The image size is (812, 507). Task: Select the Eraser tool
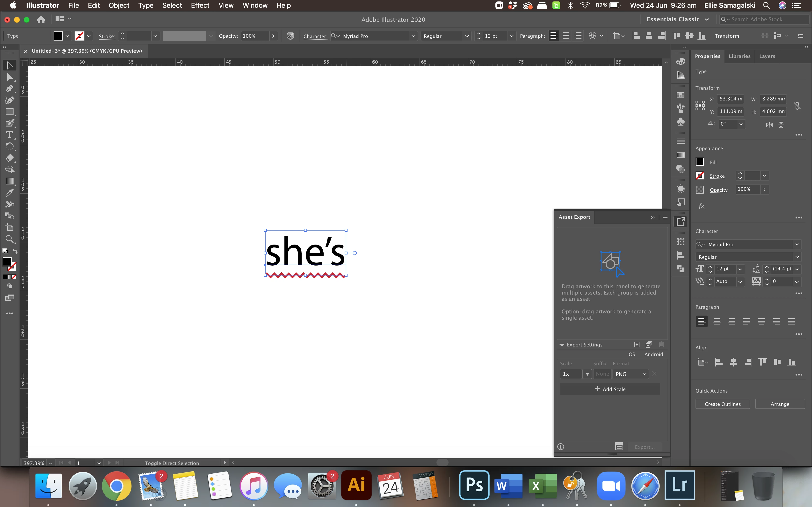tap(9, 158)
